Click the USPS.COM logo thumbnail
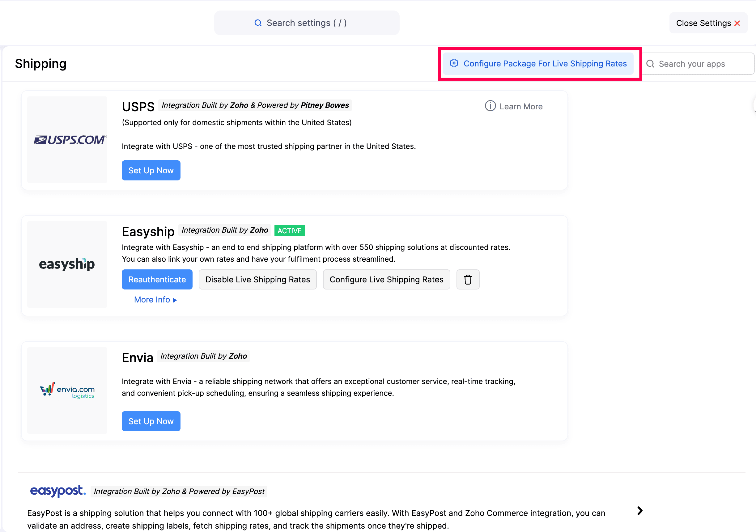Screen dimensions: 756x532 (x=67, y=140)
